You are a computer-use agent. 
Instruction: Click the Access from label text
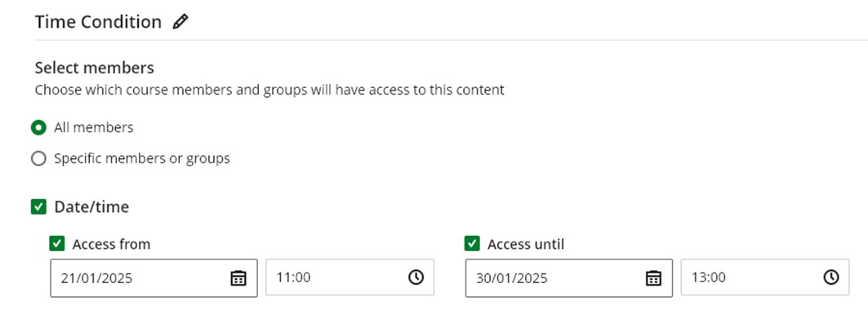click(x=111, y=244)
